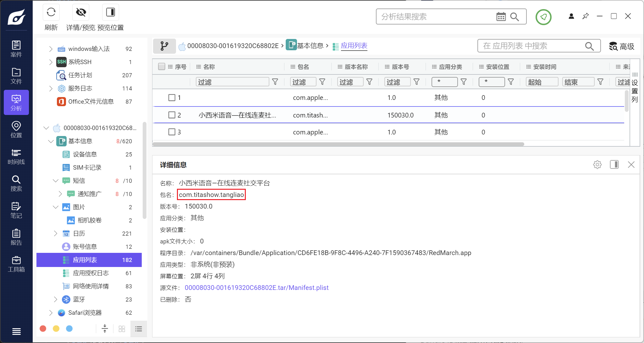
Task: Click the green circular location badge icon
Action: (543, 17)
